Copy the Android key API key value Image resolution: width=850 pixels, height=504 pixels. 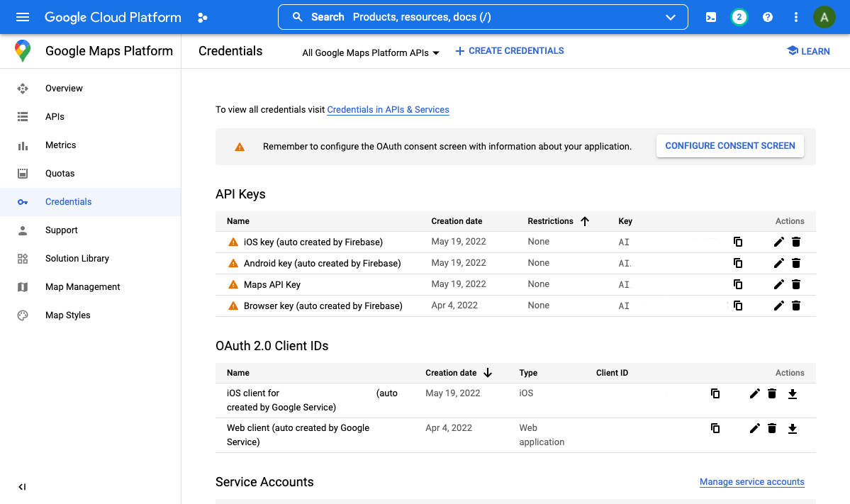pos(738,263)
